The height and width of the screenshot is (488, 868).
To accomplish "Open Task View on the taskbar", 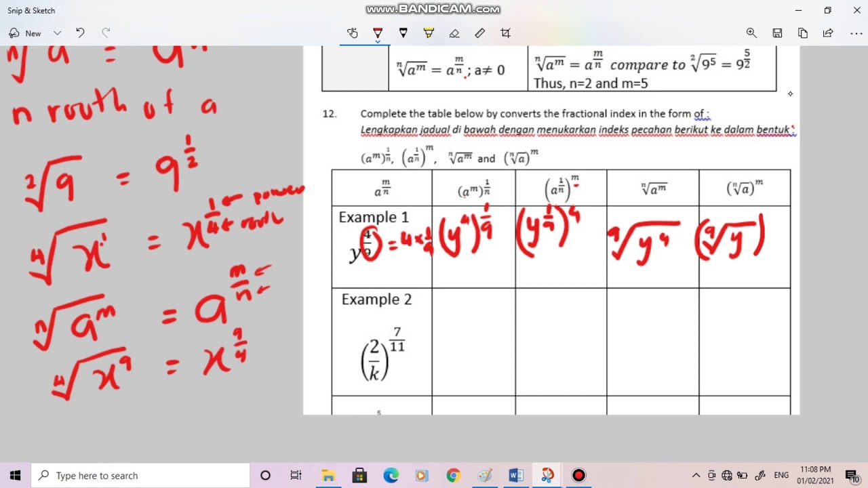I will tap(296, 475).
